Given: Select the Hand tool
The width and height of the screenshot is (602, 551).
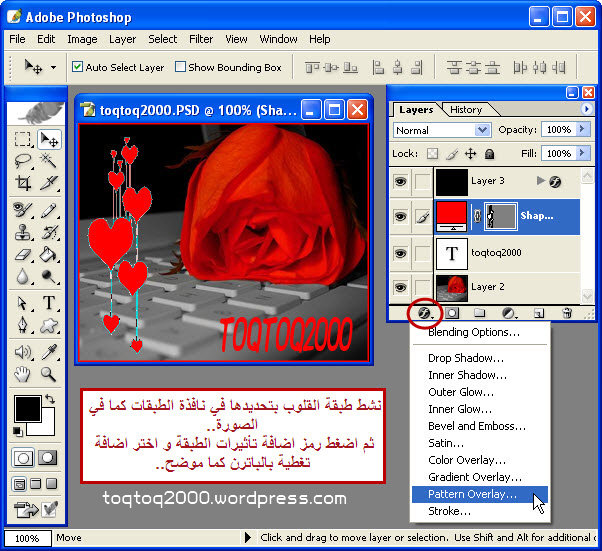Looking at the screenshot, I should (24, 374).
